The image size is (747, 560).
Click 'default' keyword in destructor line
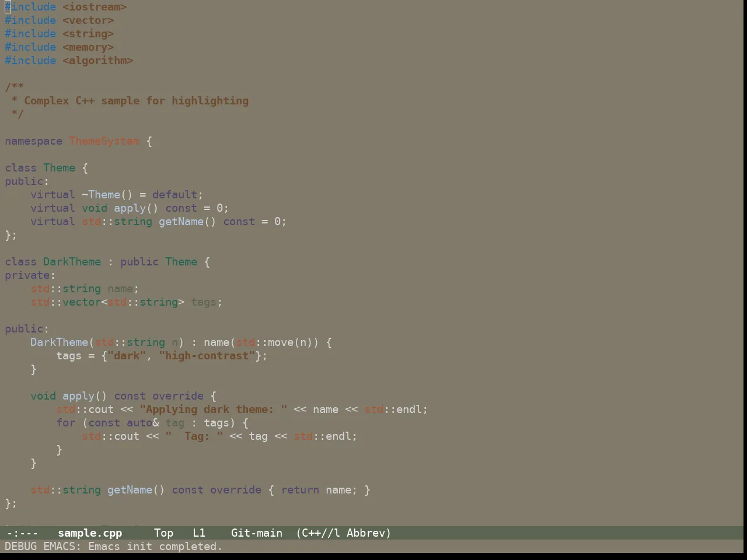pos(175,195)
